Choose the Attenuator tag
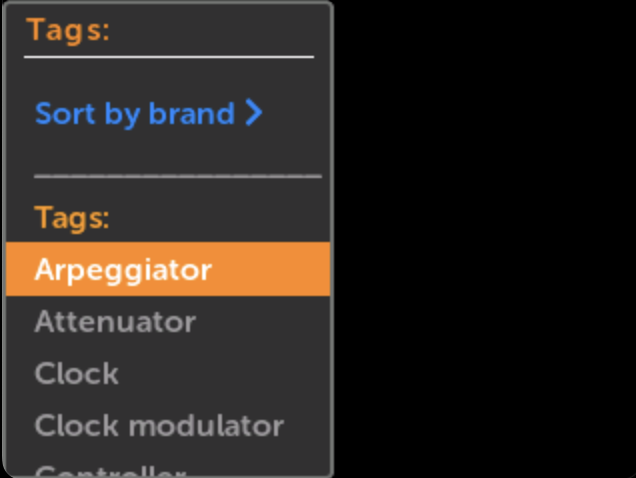636x478 pixels. coord(115,322)
